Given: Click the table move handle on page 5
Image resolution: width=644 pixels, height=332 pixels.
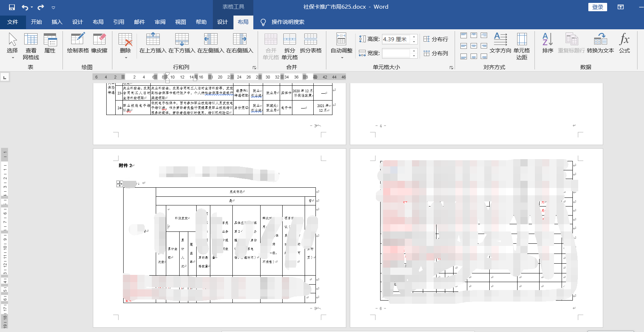Looking at the screenshot, I should point(120,184).
